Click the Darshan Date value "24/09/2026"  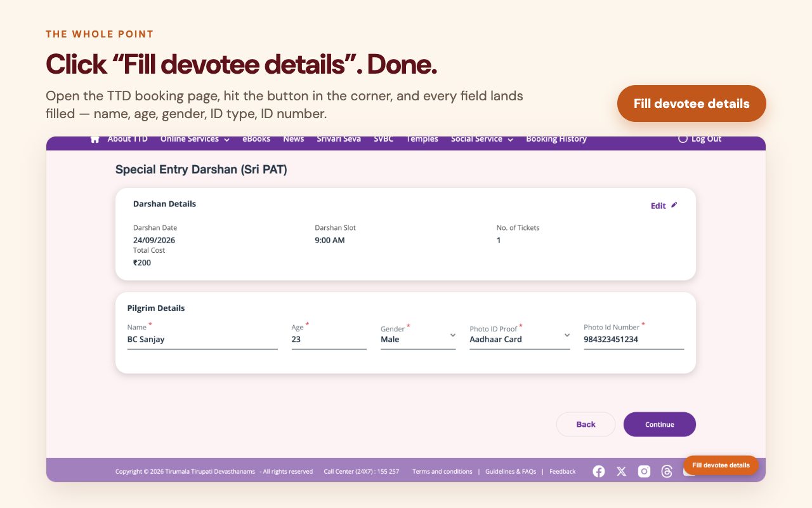154,241
